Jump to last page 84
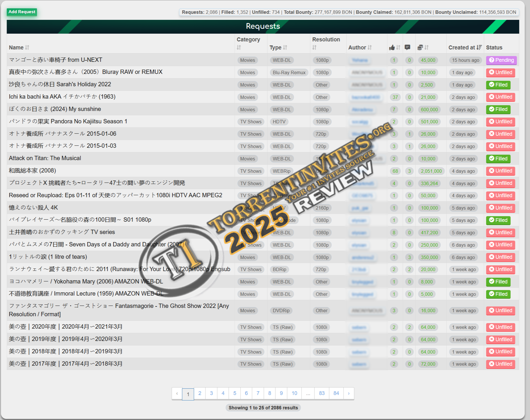Image resolution: width=530 pixels, height=420 pixels. tap(336, 393)
